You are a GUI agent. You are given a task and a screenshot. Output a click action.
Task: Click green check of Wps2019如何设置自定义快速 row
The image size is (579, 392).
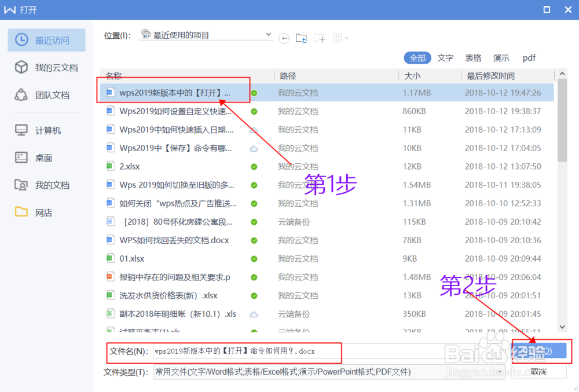pos(254,112)
